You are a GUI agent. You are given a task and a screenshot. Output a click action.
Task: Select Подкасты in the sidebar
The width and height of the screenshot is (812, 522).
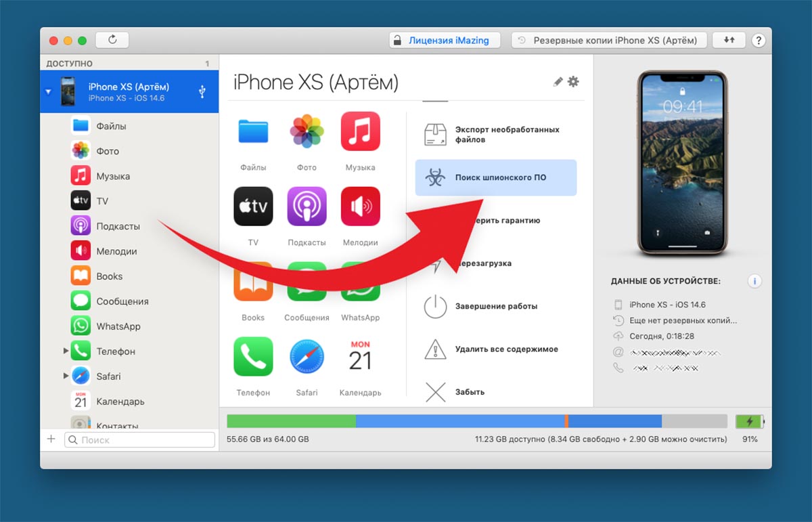coord(130,226)
